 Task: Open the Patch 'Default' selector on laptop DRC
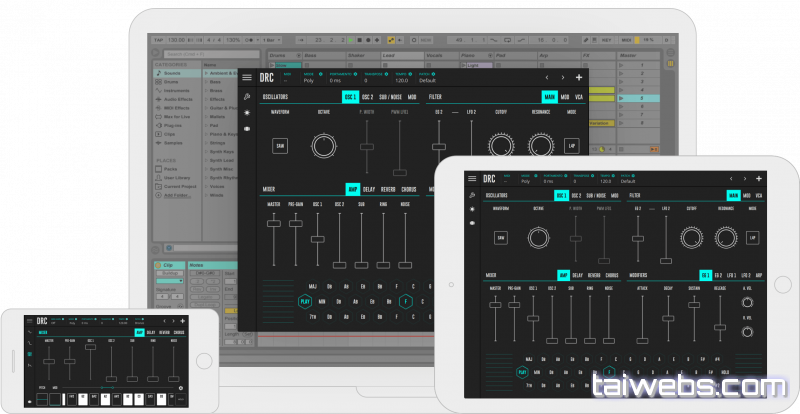click(428, 79)
